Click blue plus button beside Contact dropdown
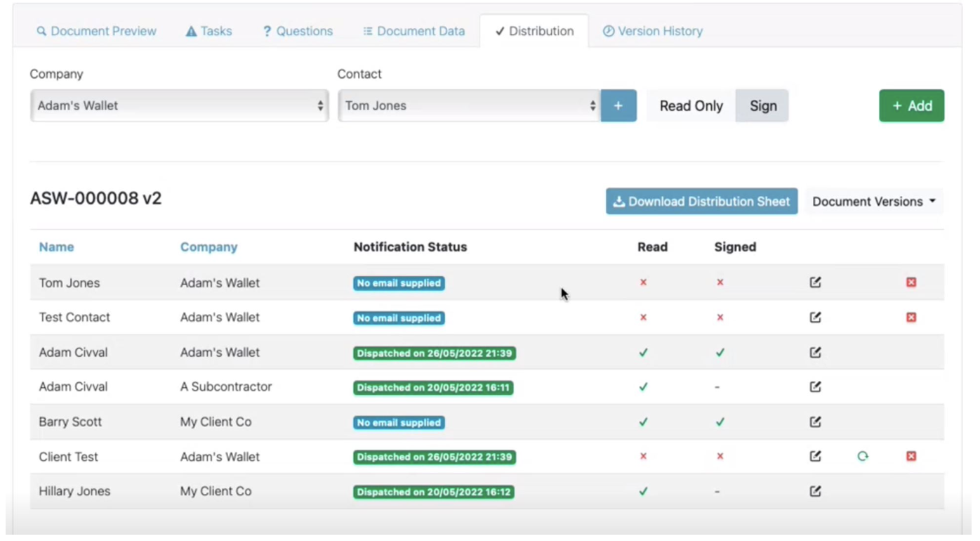This screenshot has width=980, height=541. click(x=618, y=105)
